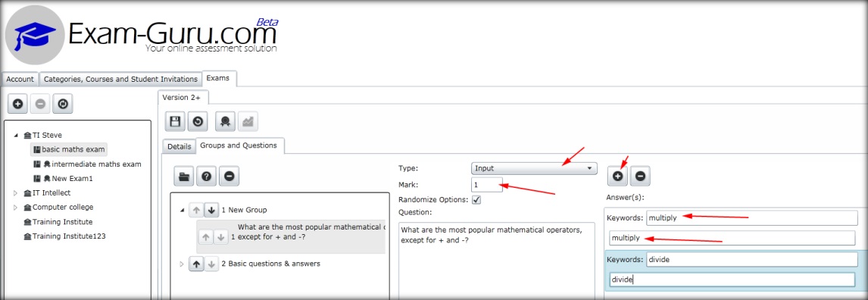Select the Version 2+ tab

tap(183, 98)
